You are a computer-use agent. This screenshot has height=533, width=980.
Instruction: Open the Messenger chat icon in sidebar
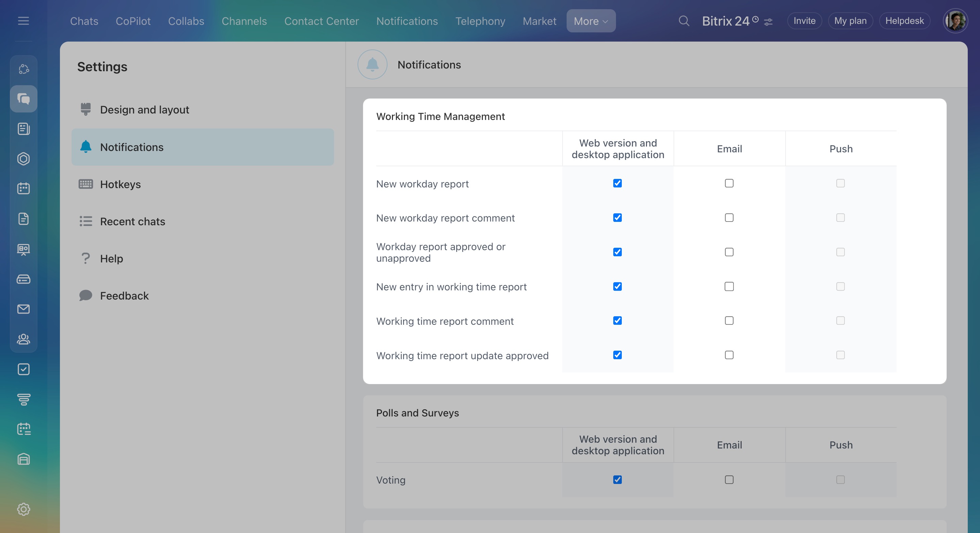click(x=23, y=98)
